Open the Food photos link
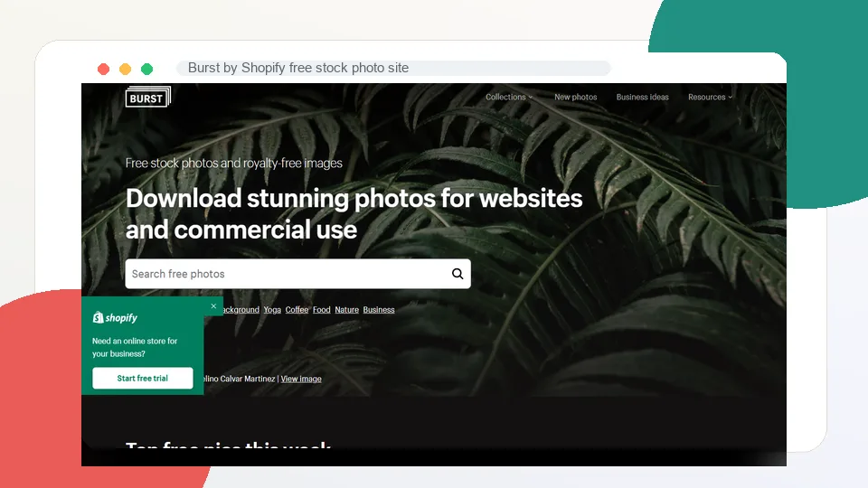The height and width of the screenshot is (488, 868). tap(321, 310)
